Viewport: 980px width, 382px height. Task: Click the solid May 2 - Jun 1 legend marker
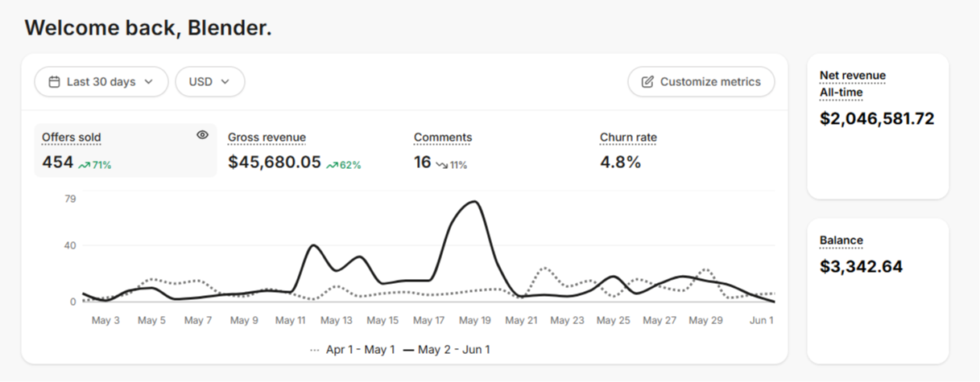[409, 350]
